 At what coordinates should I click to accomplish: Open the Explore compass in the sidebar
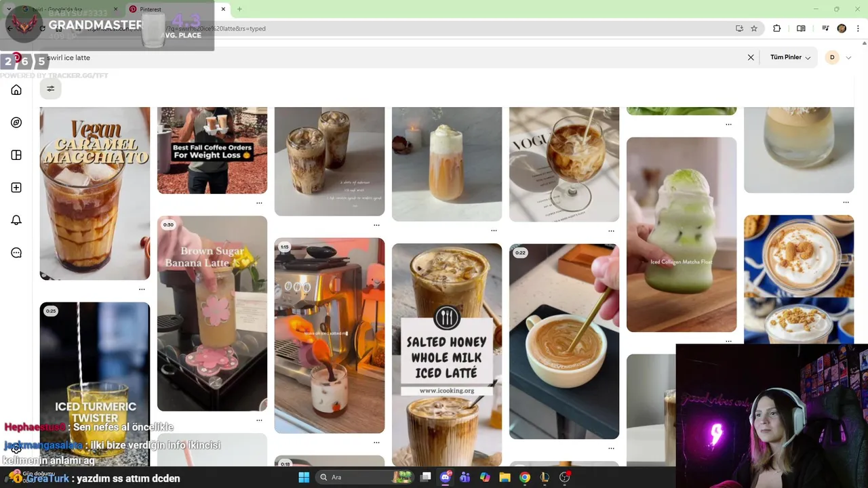[16, 123]
